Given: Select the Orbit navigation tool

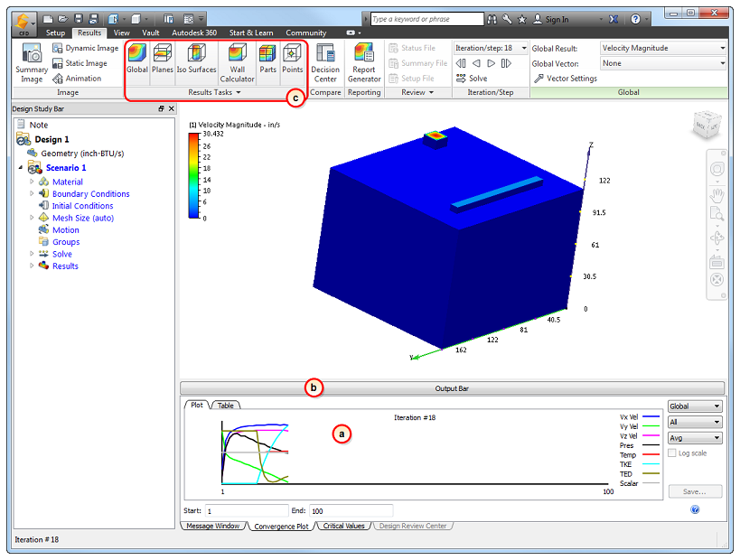Looking at the screenshot, I should pyautogui.click(x=717, y=238).
